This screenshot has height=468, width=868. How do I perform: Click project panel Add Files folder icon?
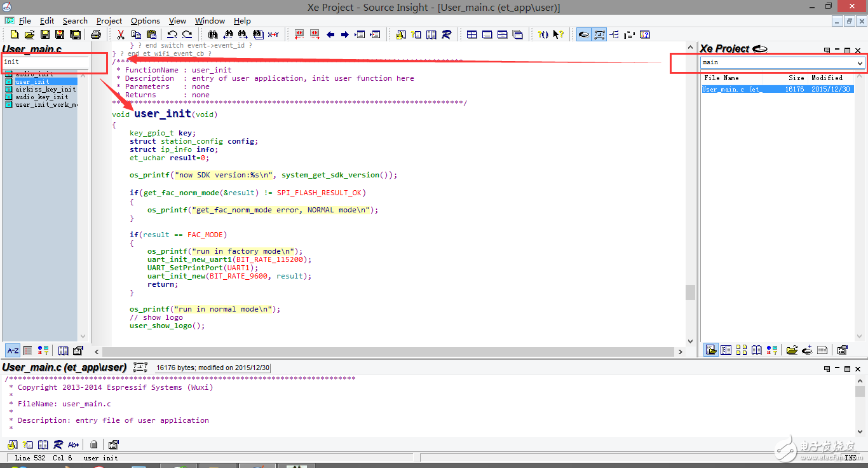(x=792, y=350)
